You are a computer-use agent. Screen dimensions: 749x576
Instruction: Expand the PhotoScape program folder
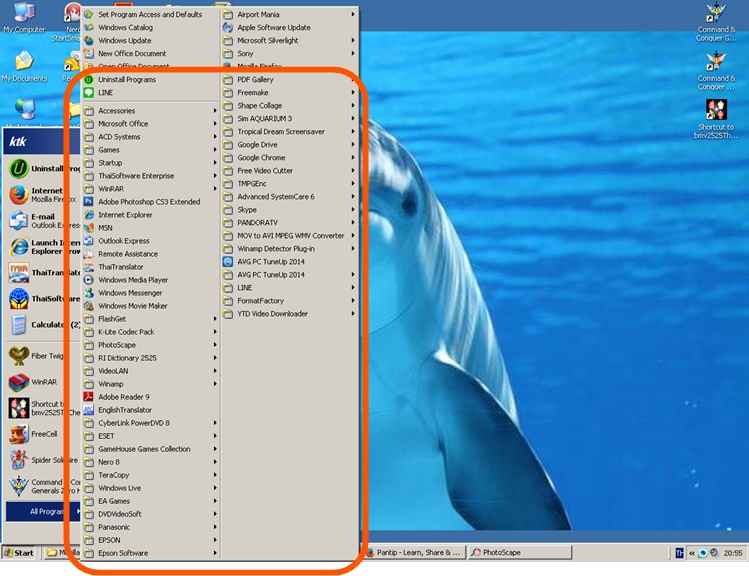click(x=150, y=345)
